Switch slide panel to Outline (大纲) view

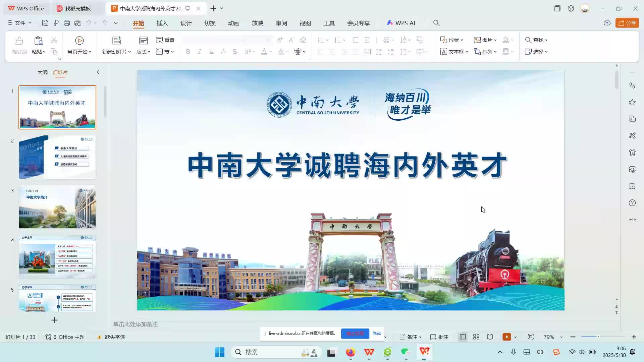coord(42,72)
